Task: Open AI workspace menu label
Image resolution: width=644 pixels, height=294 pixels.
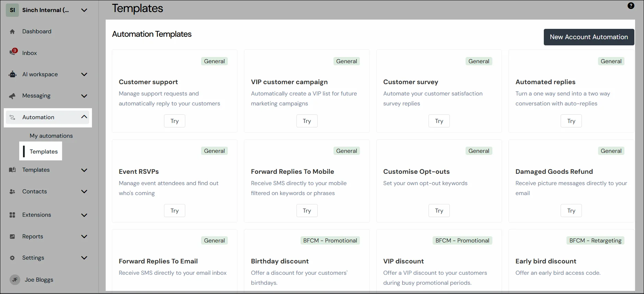Action: point(40,75)
